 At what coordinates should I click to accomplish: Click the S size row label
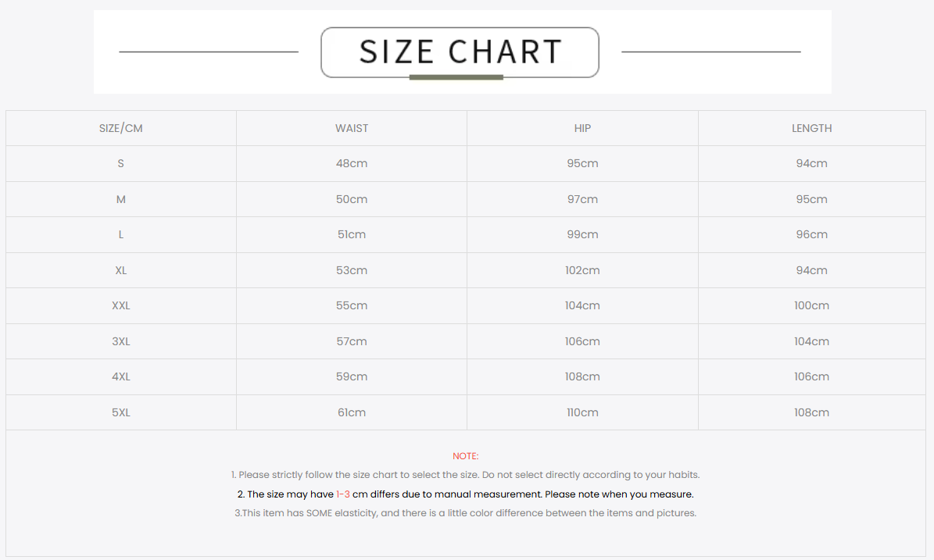coord(121,163)
